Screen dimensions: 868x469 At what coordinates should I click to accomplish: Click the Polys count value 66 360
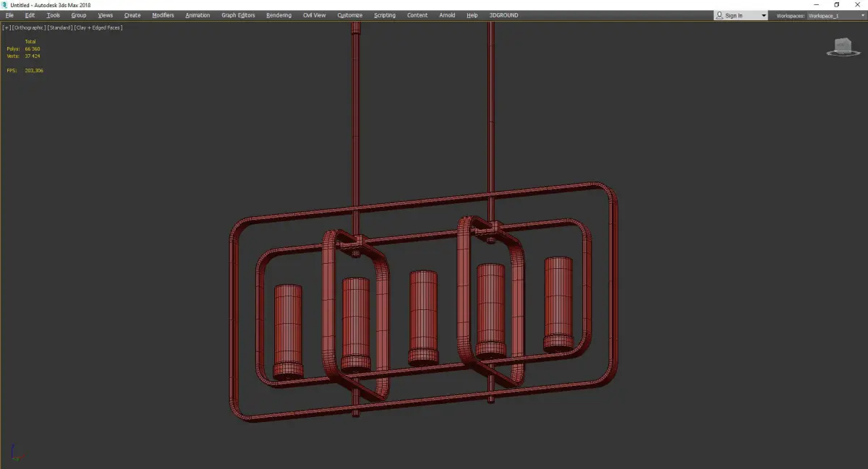click(x=33, y=48)
